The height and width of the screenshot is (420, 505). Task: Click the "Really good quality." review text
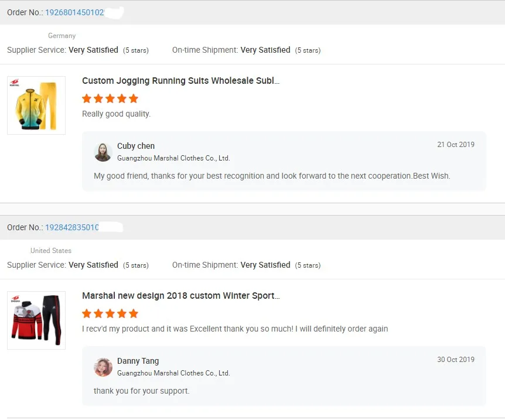[116, 114]
